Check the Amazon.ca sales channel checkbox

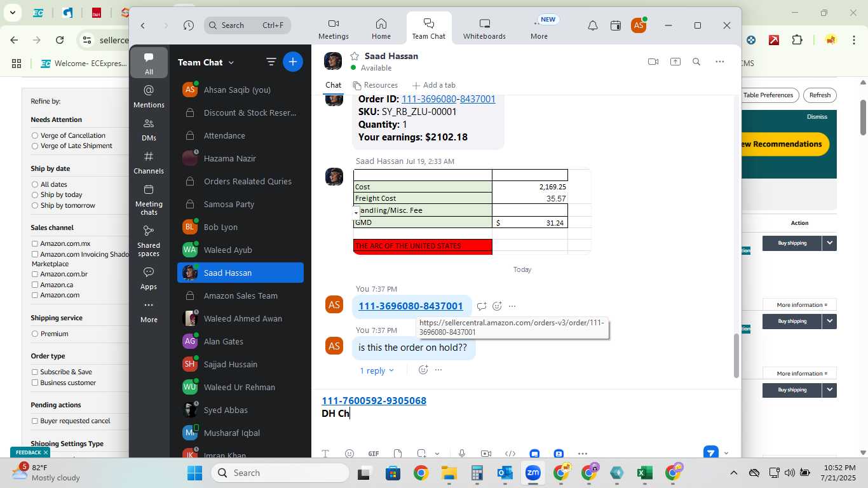pyautogui.click(x=35, y=285)
